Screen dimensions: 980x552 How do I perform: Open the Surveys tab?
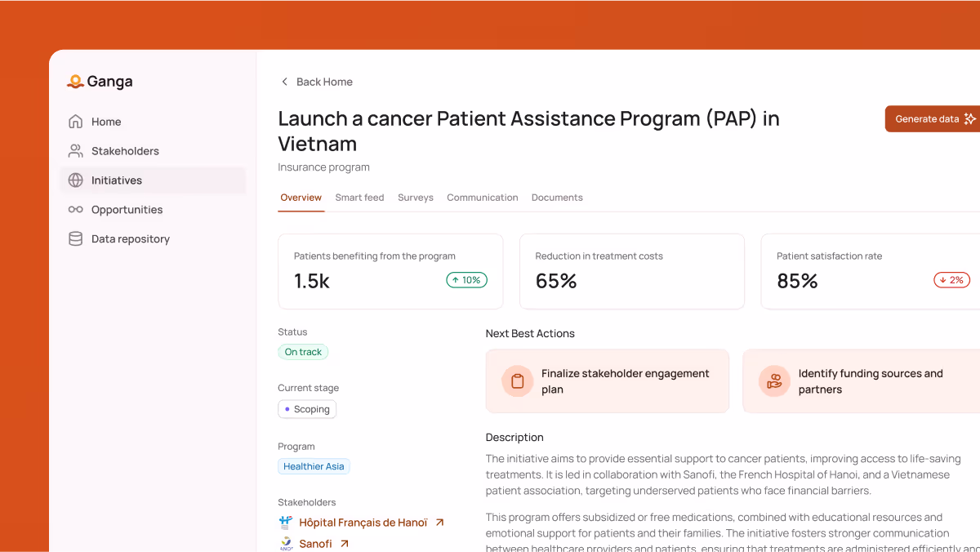(x=415, y=198)
